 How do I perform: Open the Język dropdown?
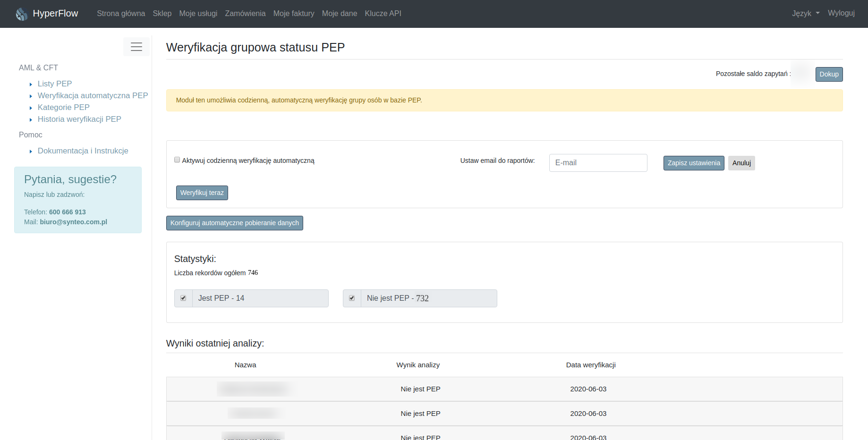click(806, 13)
